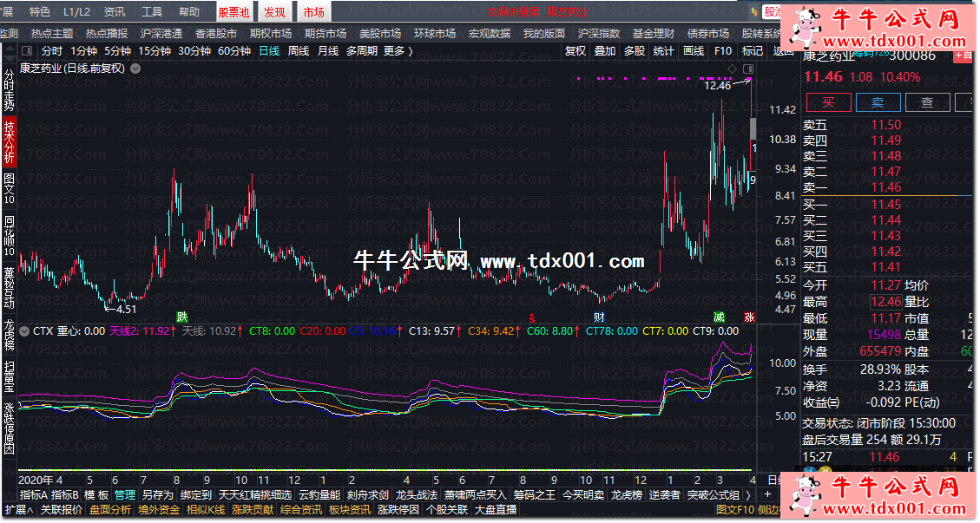
Task: Add stock with the +自 button
Action: coord(964,56)
